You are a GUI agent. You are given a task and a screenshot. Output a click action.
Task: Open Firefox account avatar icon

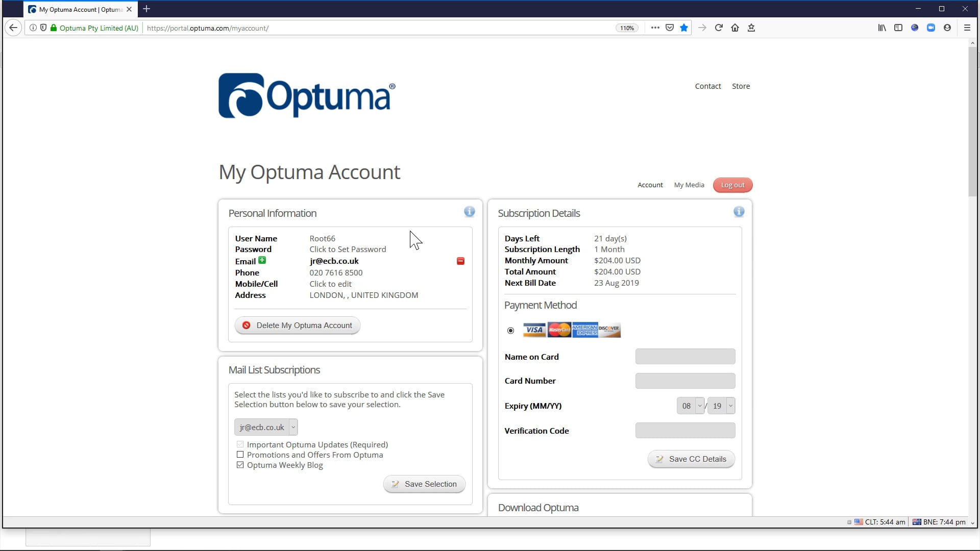tap(947, 28)
